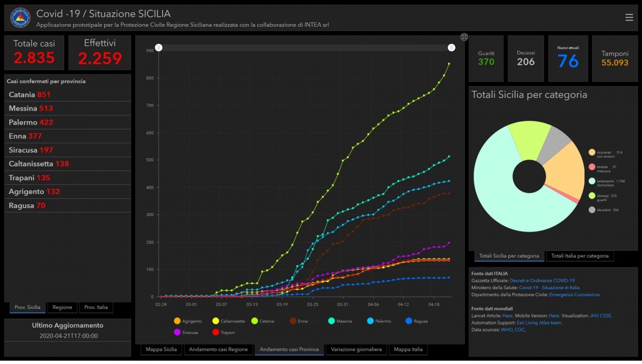Click the Caltanissetta legend marker

[216, 321]
